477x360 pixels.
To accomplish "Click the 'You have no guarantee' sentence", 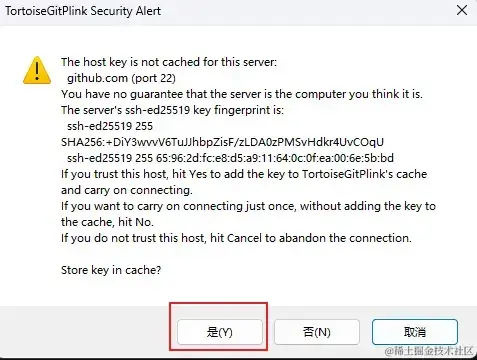I will (x=242, y=94).
